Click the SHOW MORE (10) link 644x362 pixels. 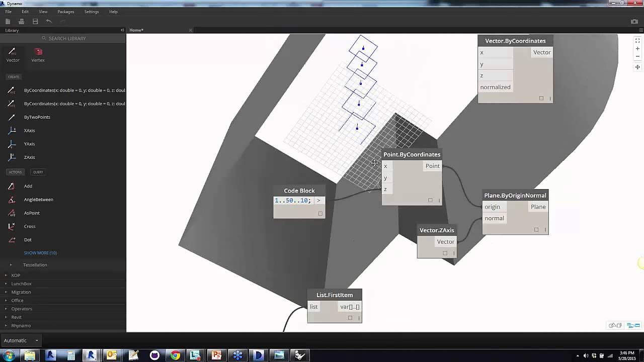click(40, 252)
